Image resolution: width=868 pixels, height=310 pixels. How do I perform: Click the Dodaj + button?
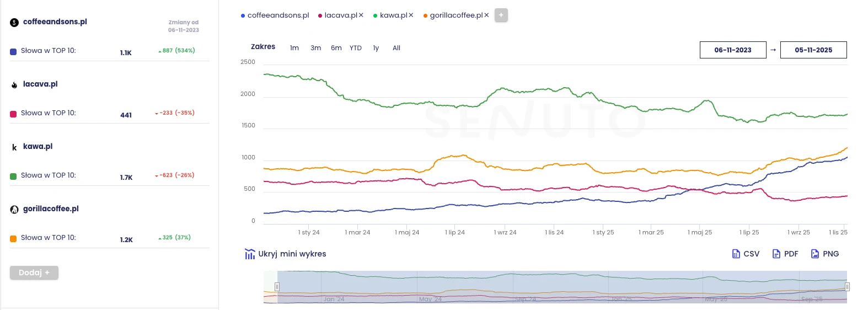click(x=34, y=272)
